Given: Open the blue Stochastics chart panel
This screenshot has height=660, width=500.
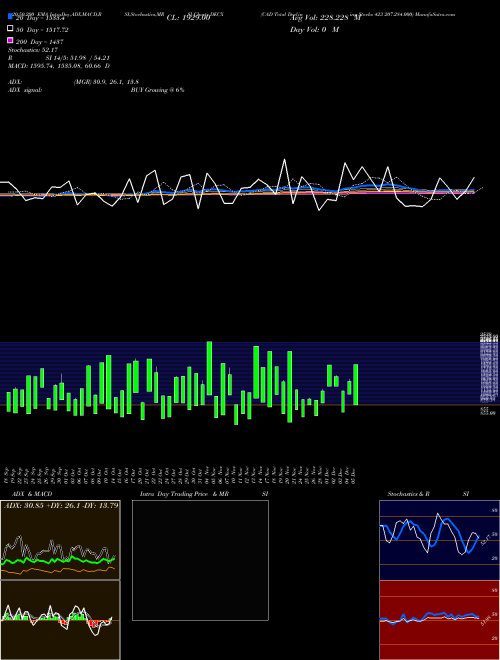Looking at the screenshot, I should click(x=439, y=540).
